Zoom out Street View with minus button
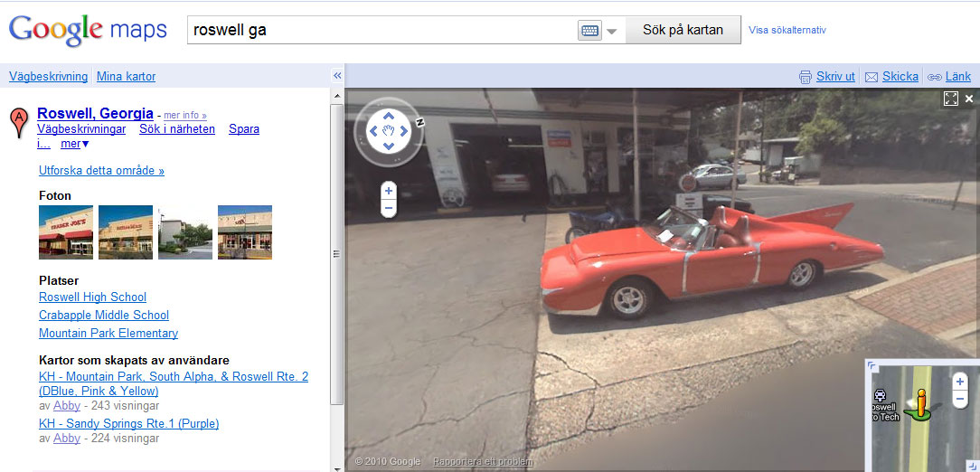Image resolution: width=980 pixels, height=472 pixels. click(x=389, y=208)
